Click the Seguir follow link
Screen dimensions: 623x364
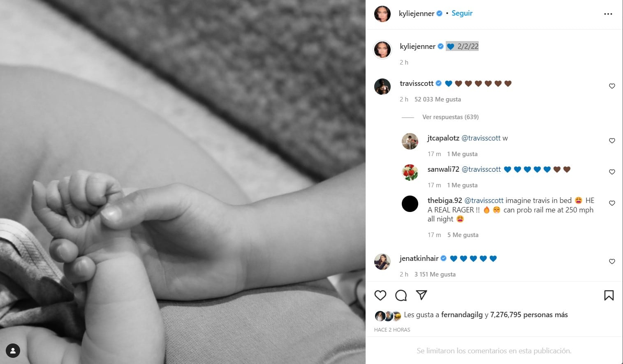click(x=462, y=13)
